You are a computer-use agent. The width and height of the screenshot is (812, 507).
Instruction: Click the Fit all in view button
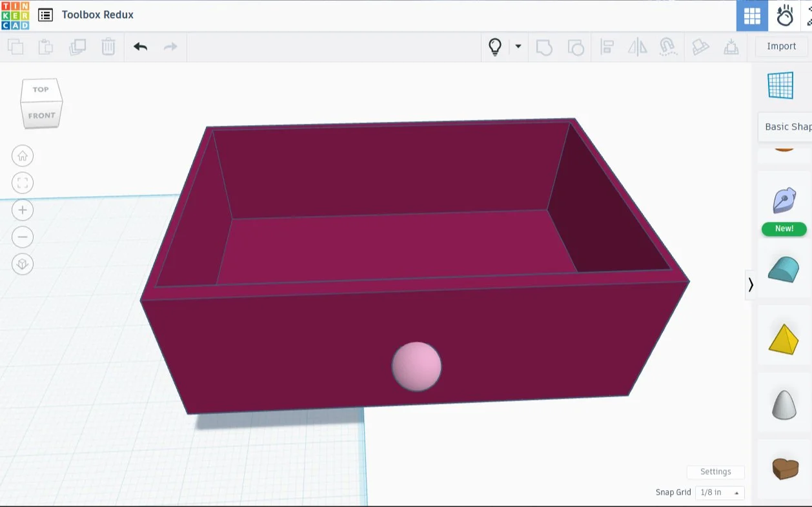pyautogui.click(x=23, y=183)
